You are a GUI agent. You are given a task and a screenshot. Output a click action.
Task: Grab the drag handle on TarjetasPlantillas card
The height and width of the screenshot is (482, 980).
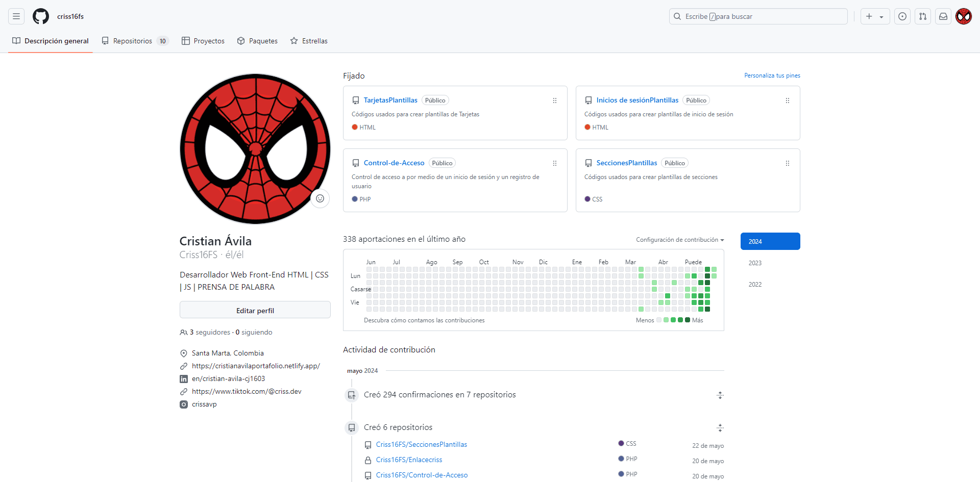click(555, 100)
